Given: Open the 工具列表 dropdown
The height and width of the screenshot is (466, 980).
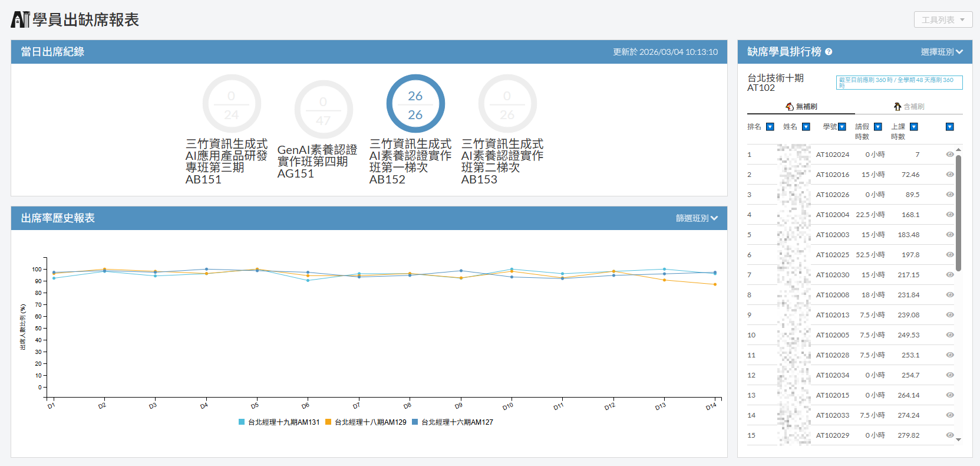Looking at the screenshot, I should point(943,19).
